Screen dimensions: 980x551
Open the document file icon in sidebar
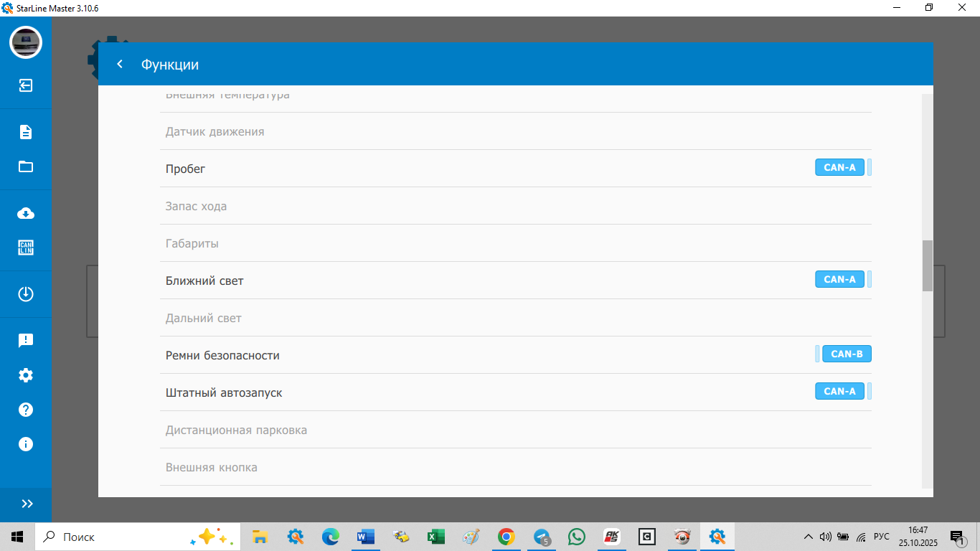point(26,132)
